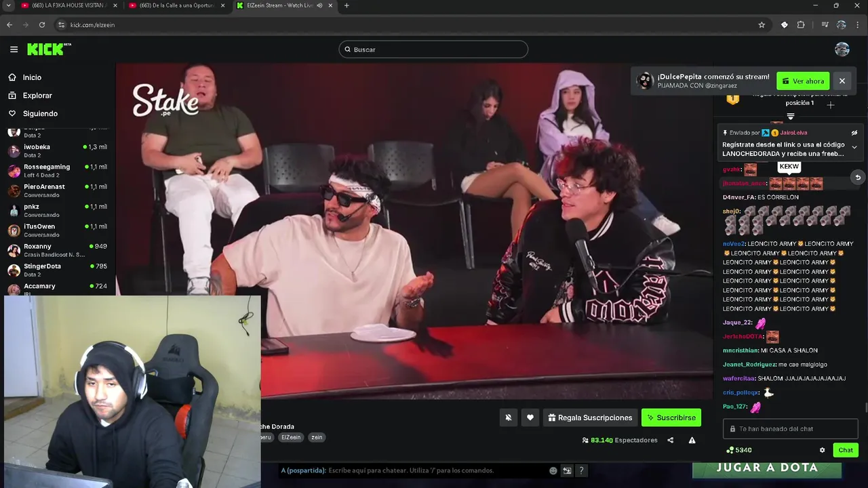This screenshot has width=868, height=488.
Task: Go to Kick home via the logo
Action: tap(49, 49)
